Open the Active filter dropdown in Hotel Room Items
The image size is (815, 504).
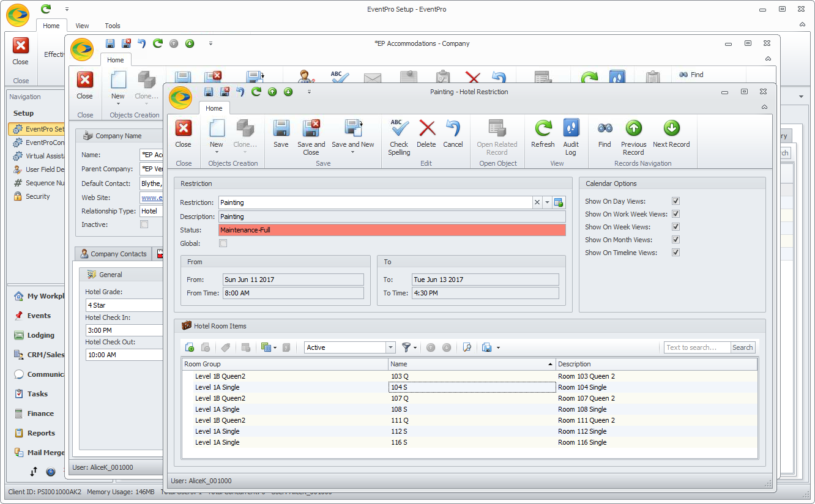coord(390,347)
